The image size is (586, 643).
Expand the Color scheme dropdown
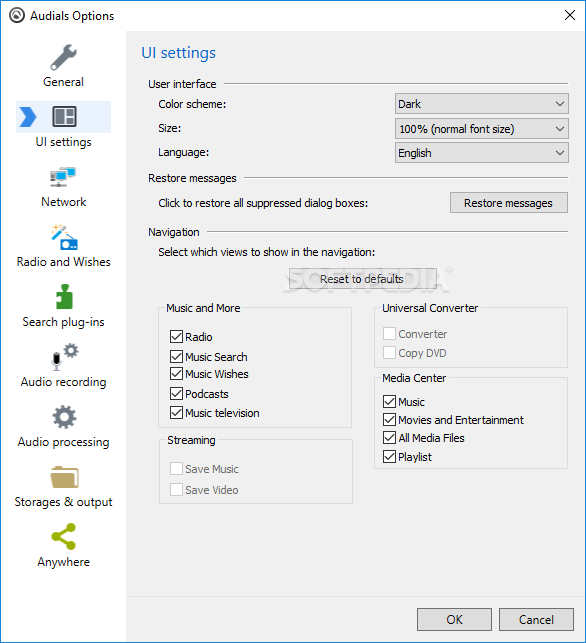coord(481,104)
